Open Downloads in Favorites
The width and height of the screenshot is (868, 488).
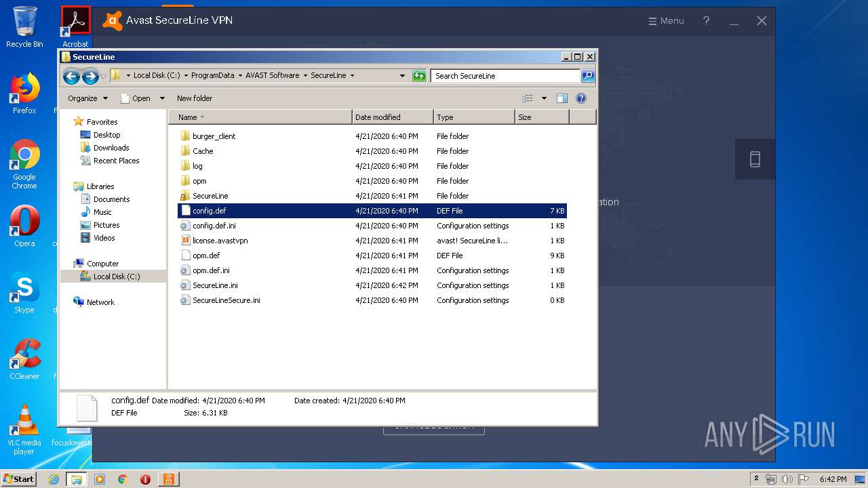(111, 148)
